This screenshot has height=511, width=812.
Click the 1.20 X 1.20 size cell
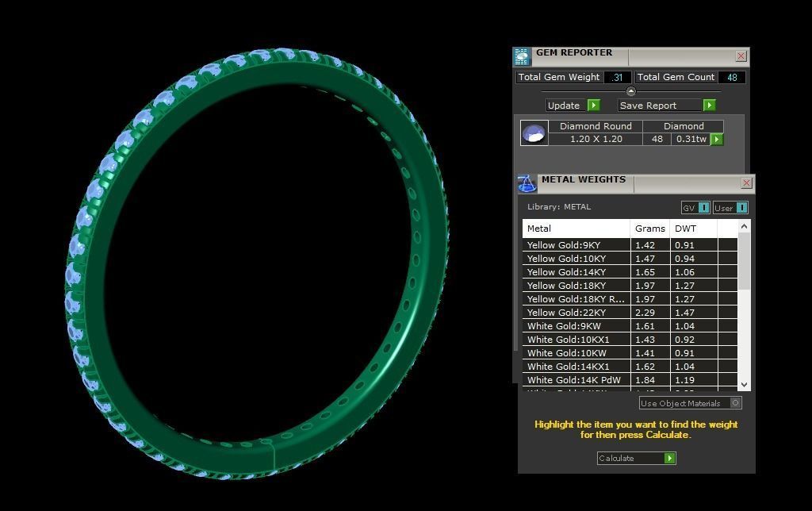point(596,139)
